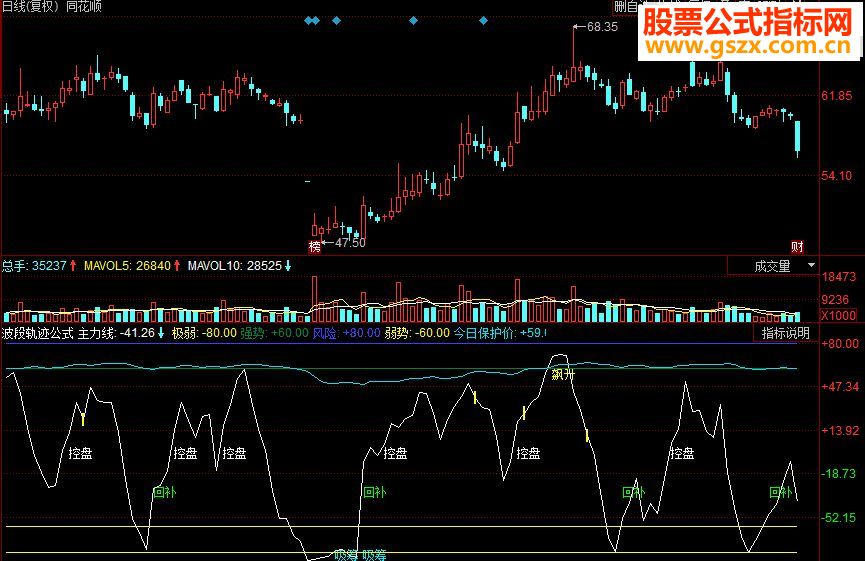The height and width of the screenshot is (561, 865).
Task: Click the red 财 badge icon
Action: (797, 247)
